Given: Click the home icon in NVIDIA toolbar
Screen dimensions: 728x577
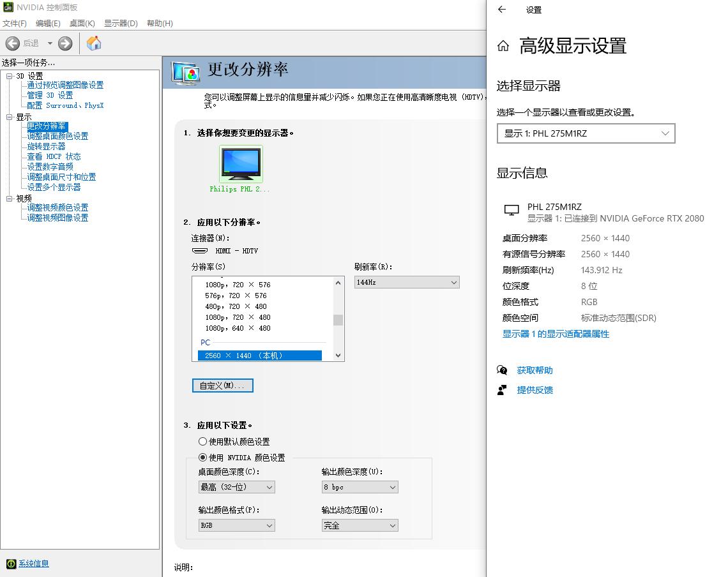Looking at the screenshot, I should click(94, 43).
